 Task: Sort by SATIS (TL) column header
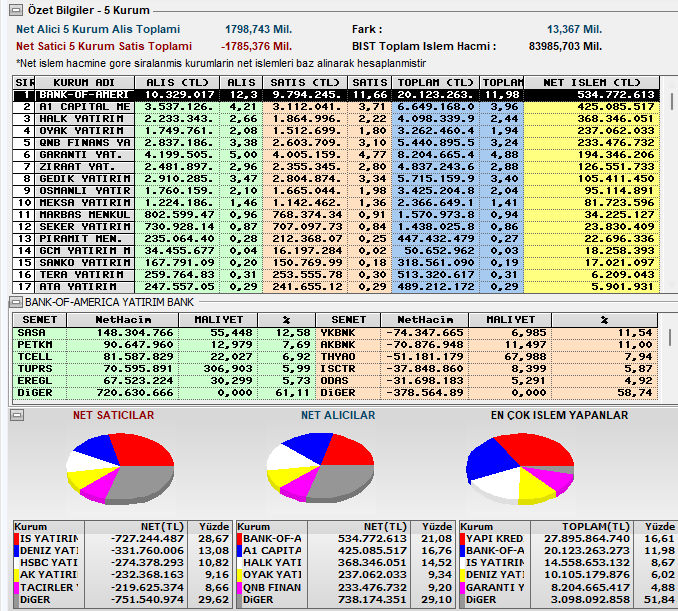pos(305,83)
